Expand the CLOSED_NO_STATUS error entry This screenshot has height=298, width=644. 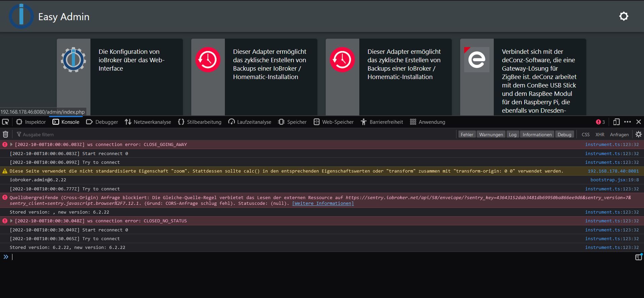click(11, 221)
